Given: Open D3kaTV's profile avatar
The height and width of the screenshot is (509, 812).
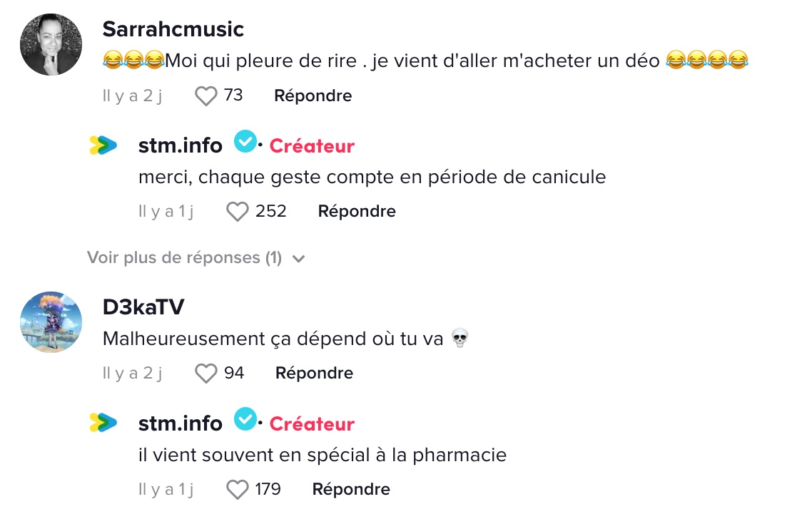Looking at the screenshot, I should pyautogui.click(x=51, y=322).
